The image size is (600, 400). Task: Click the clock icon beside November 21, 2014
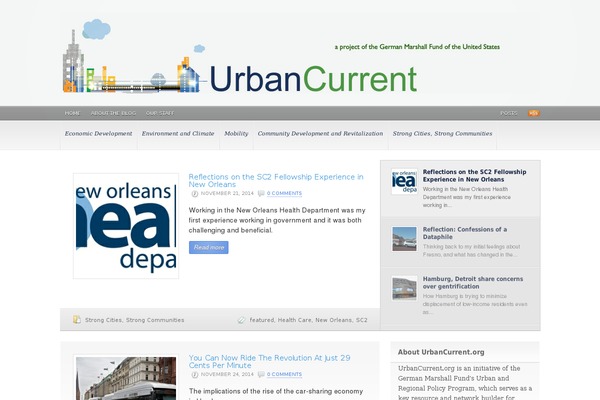point(194,194)
